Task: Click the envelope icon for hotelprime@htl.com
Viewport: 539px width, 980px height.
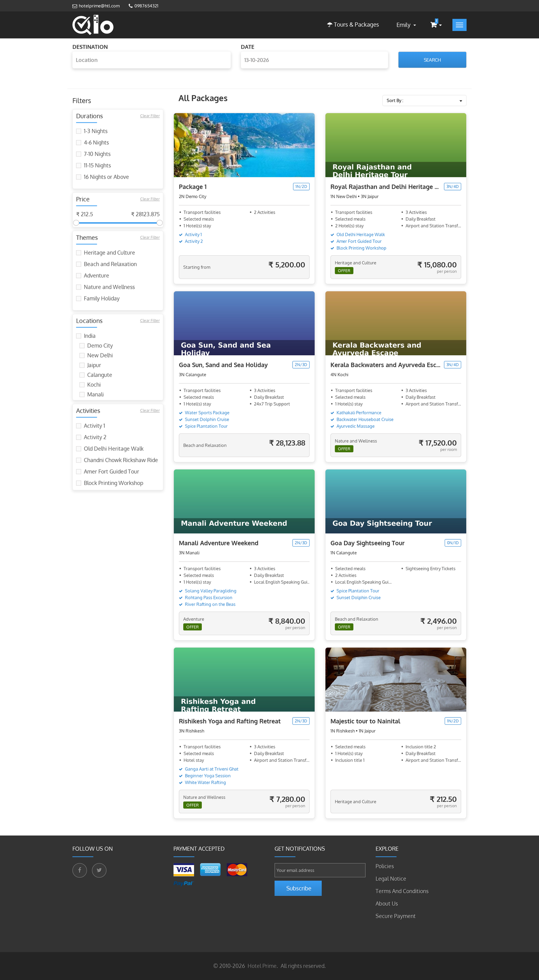Action: point(75,6)
